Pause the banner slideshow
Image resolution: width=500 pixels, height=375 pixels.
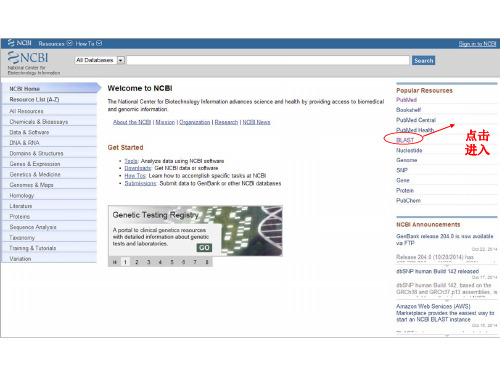114,262
